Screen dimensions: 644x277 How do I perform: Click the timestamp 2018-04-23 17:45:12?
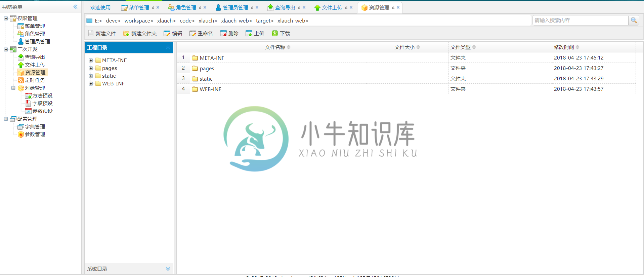tap(578, 58)
